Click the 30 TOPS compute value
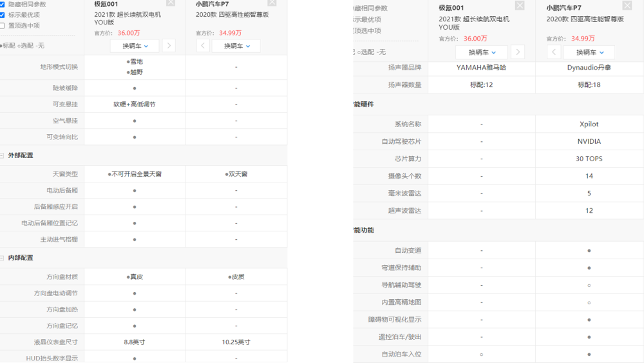Viewport: 644px width, 363px height. 589,159
